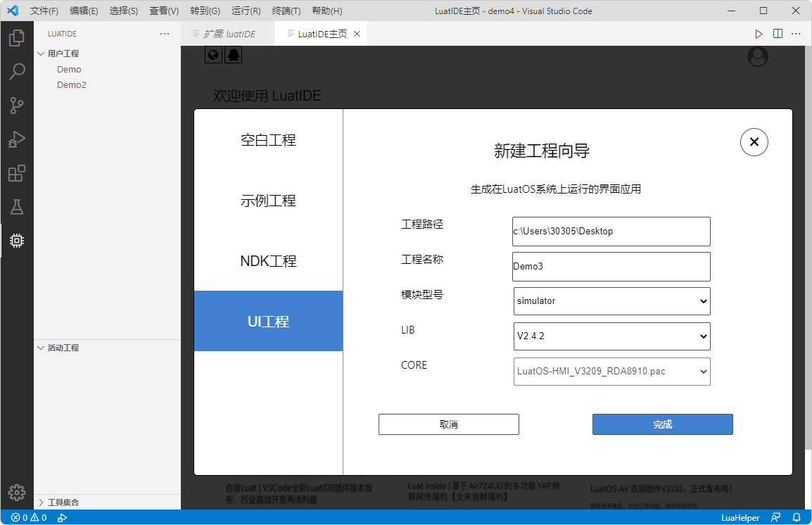
Task: Open the 转到(G) menu
Action: tap(205, 11)
